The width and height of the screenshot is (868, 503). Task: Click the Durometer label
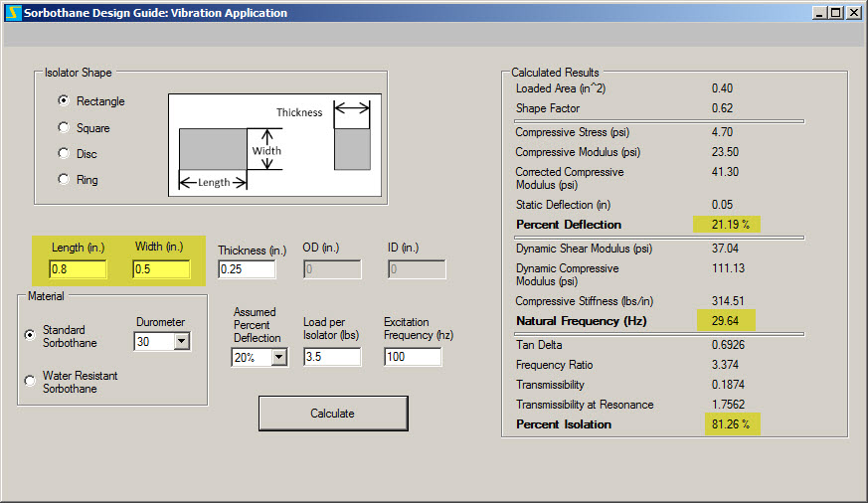point(160,322)
